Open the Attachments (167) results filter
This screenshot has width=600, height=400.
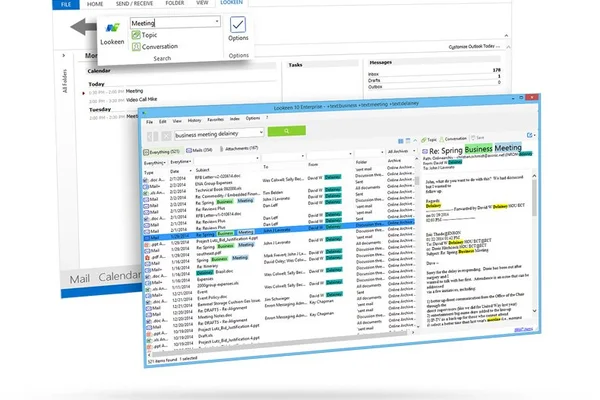coord(239,149)
